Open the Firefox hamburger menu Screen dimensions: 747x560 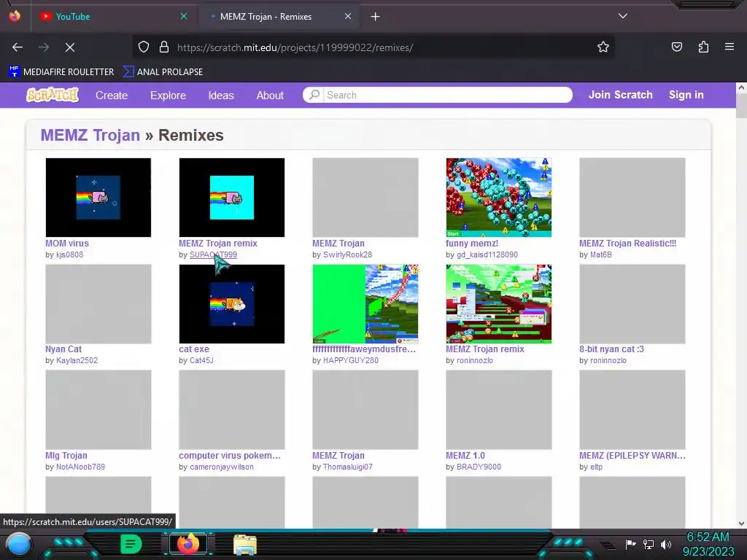[x=729, y=47]
